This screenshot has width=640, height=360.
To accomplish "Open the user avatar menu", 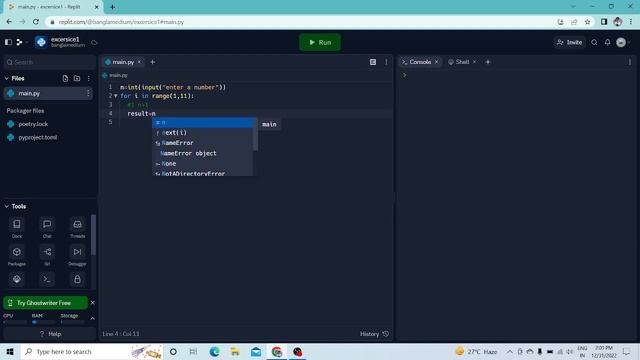I will pyautogui.click(x=621, y=42).
